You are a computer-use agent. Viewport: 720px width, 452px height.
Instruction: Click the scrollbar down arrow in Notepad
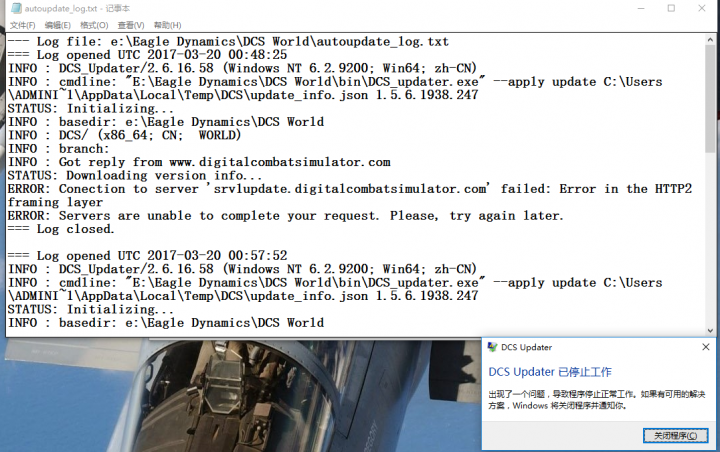pos(710,328)
